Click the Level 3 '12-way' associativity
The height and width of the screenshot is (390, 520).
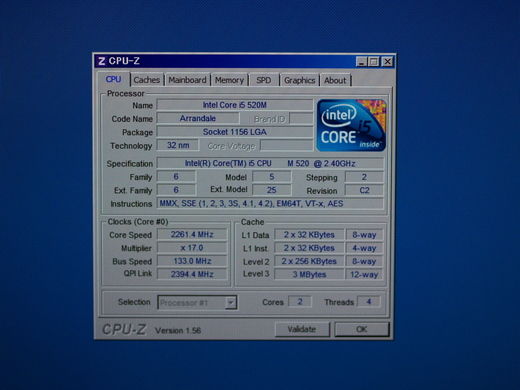click(x=364, y=274)
